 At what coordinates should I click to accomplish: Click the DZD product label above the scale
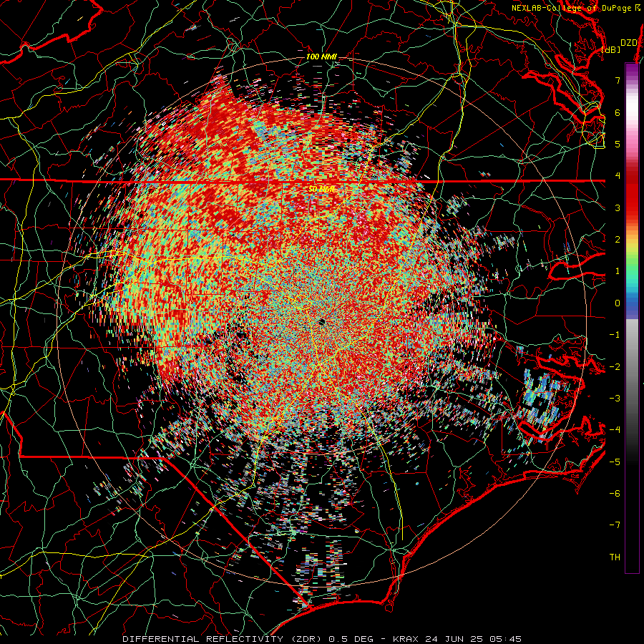click(629, 43)
